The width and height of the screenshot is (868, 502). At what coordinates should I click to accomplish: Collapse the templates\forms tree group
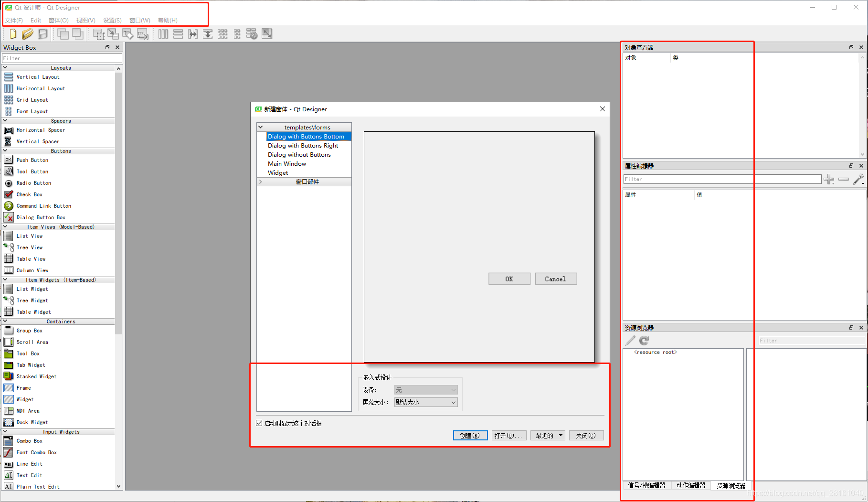261,127
